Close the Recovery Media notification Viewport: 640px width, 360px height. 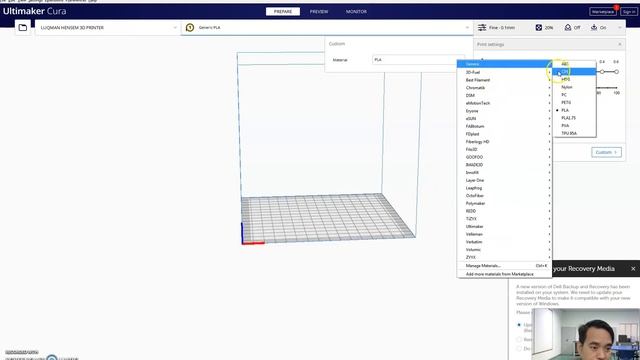pyautogui.click(x=633, y=269)
